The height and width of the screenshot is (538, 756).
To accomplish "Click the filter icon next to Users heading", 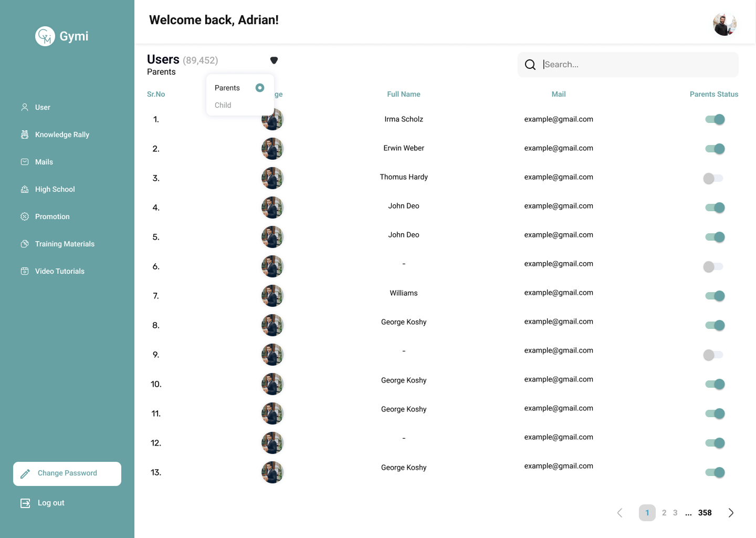I will click(x=274, y=60).
